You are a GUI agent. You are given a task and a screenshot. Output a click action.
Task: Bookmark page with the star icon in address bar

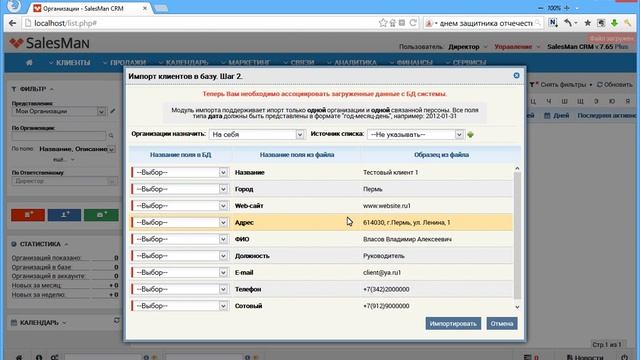point(382,23)
